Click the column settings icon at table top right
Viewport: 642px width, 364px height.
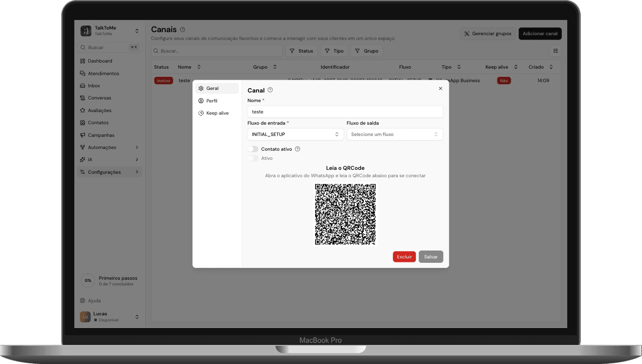pyautogui.click(x=556, y=51)
